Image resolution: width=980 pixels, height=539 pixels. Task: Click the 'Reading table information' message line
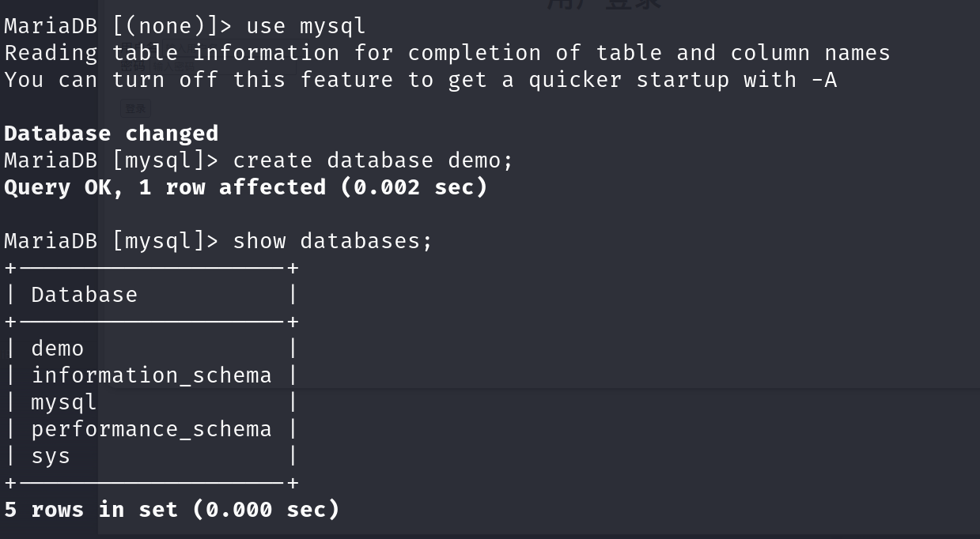point(447,53)
